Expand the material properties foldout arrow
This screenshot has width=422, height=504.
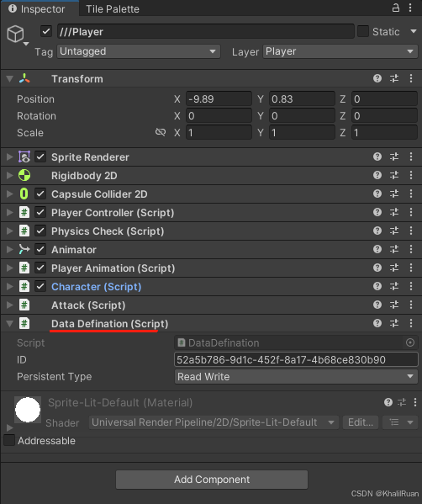(9, 427)
